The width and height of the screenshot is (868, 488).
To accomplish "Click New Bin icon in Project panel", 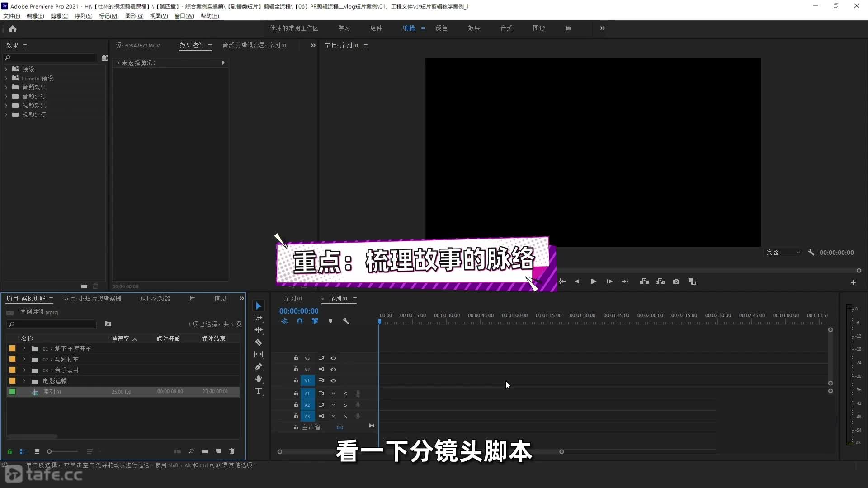I will (x=204, y=451).
